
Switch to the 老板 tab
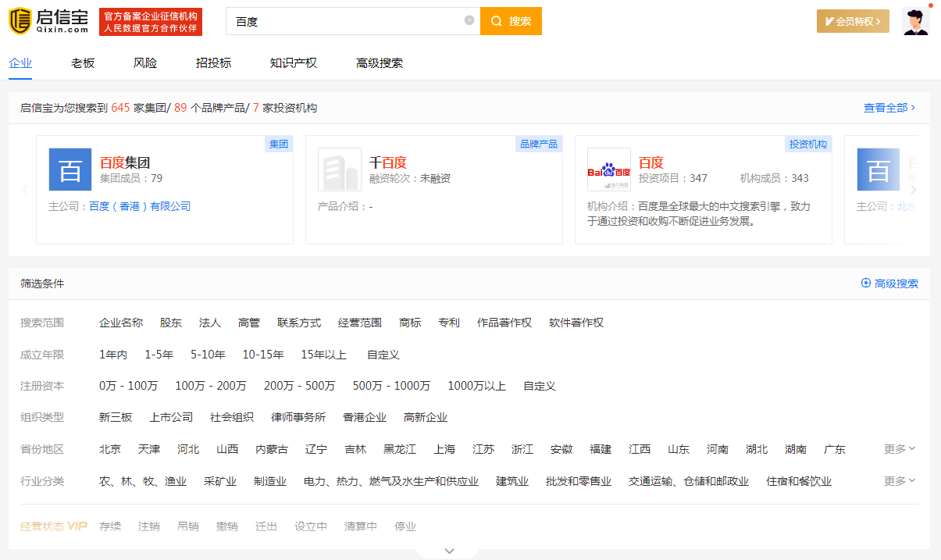(83, 63)
